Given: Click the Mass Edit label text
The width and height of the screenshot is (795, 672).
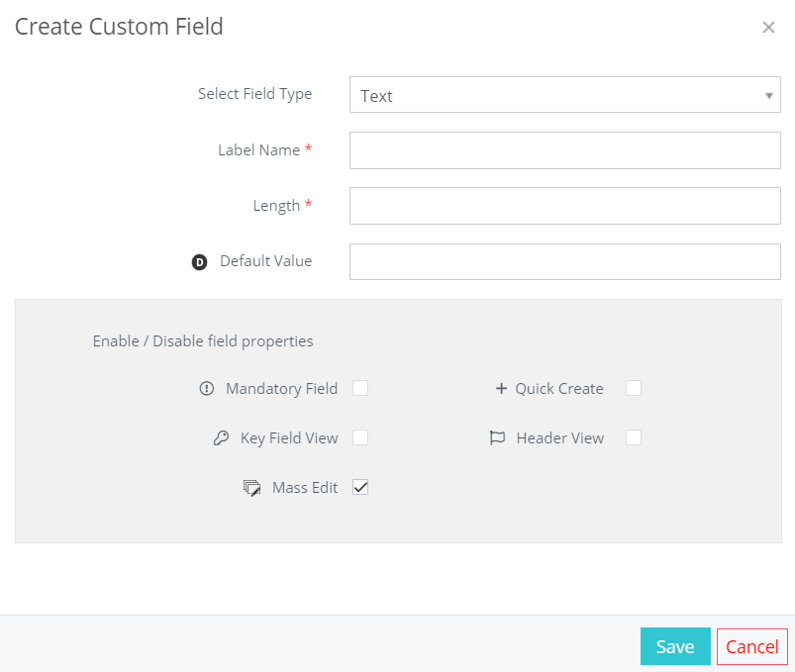Looking at the screenshot, I should [x=305, y=488].
